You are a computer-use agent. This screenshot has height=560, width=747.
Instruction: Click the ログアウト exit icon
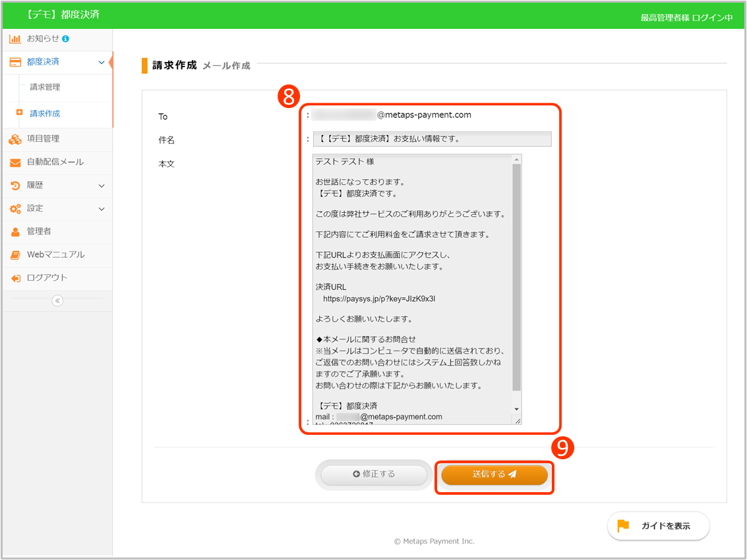[x=15, y=278]
